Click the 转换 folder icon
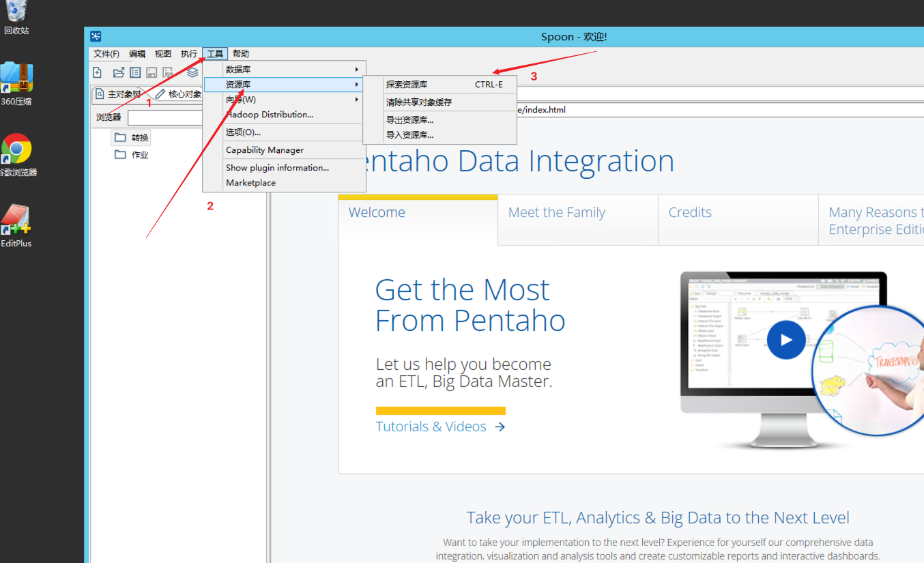 point(120,137)
